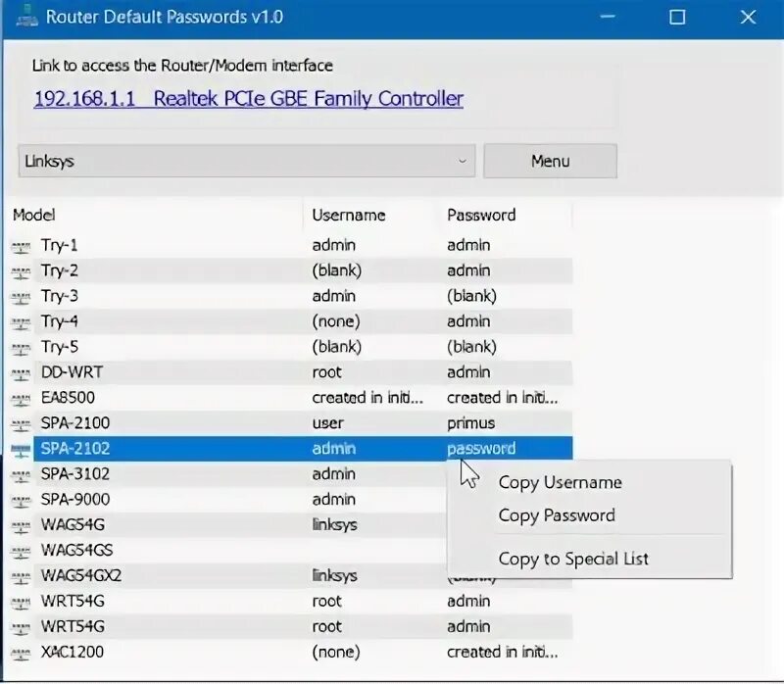Click the app icon in the title bar
The image size is (784, 684).
[26, 17]
